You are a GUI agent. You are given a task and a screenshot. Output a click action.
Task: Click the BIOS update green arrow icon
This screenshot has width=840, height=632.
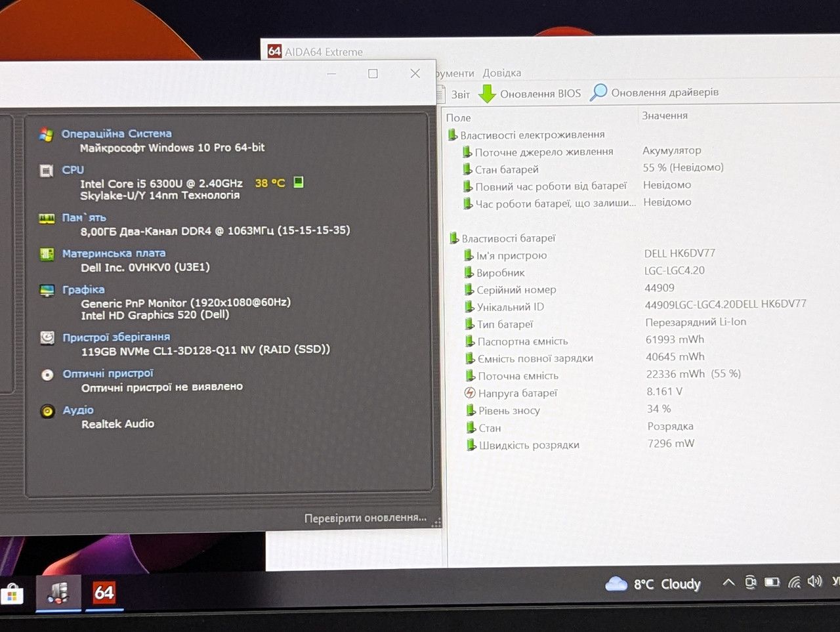(x=487, y=94)
